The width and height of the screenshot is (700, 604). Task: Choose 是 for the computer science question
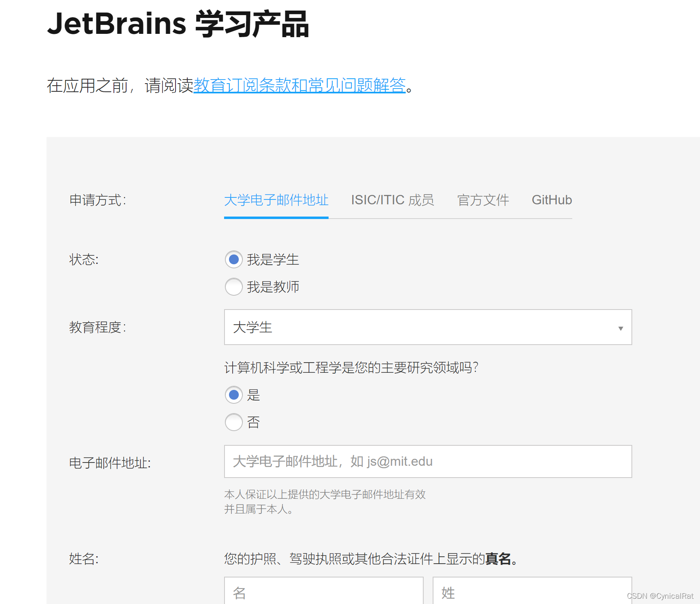[x=234, y=395]
